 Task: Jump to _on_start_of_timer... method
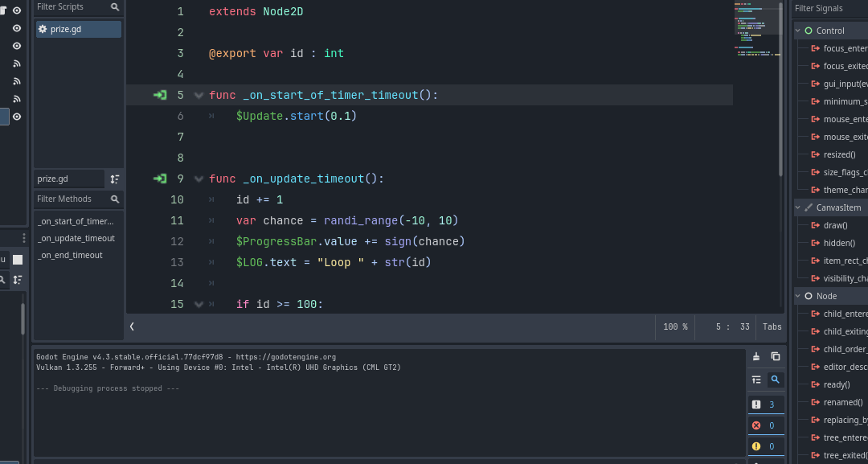pos(76,221)
